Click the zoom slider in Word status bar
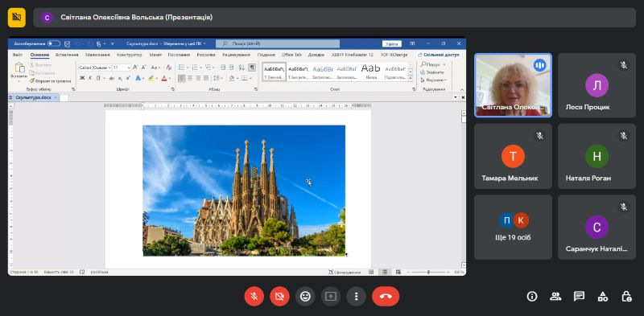644x316 pixels. coord(428,272)
